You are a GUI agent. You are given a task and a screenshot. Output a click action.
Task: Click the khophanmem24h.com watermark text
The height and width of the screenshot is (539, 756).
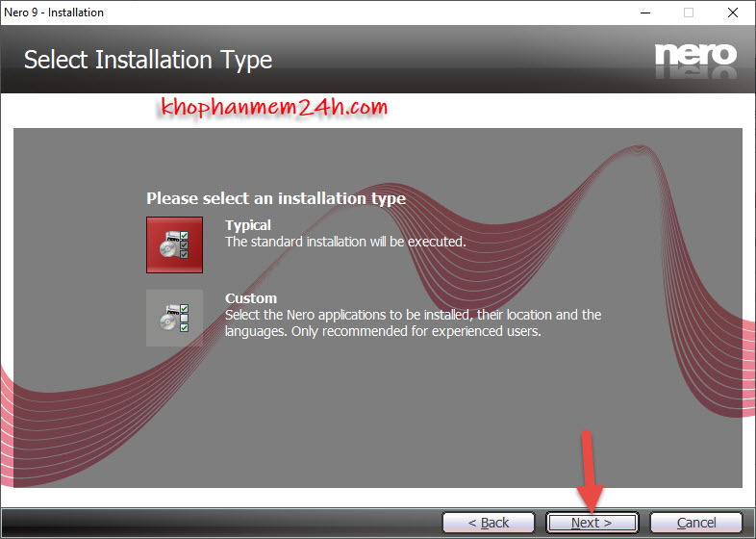click(x=272, y=109)
